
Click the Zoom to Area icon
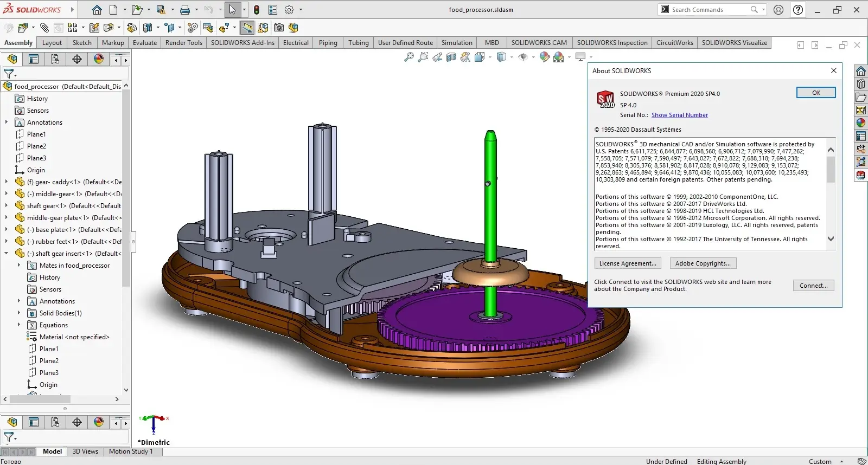coord(423,57)
